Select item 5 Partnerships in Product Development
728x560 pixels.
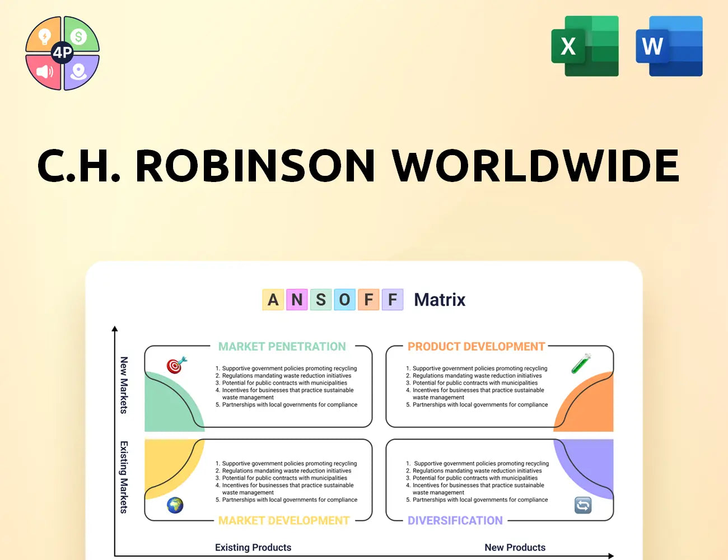tap(477, 404)
